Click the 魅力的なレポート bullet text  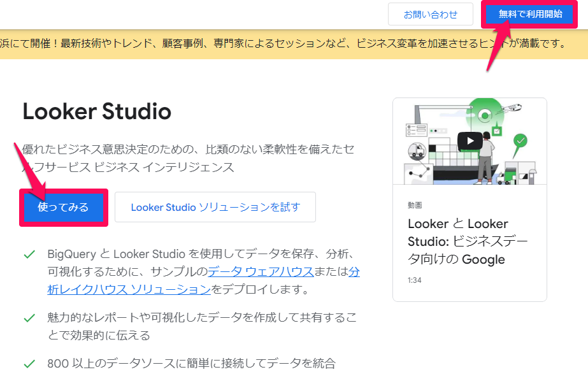(x=202, y=326)
